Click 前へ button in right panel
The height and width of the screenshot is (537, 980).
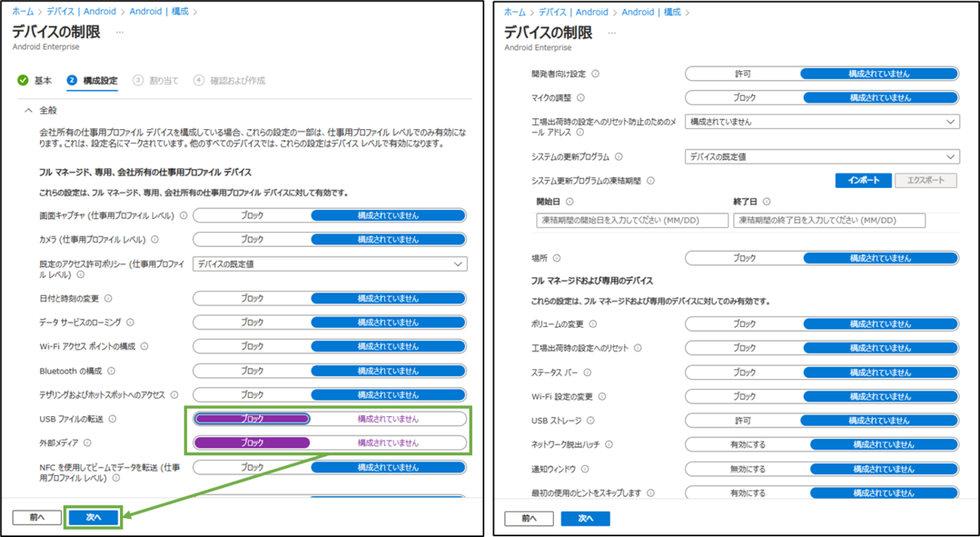528,518
